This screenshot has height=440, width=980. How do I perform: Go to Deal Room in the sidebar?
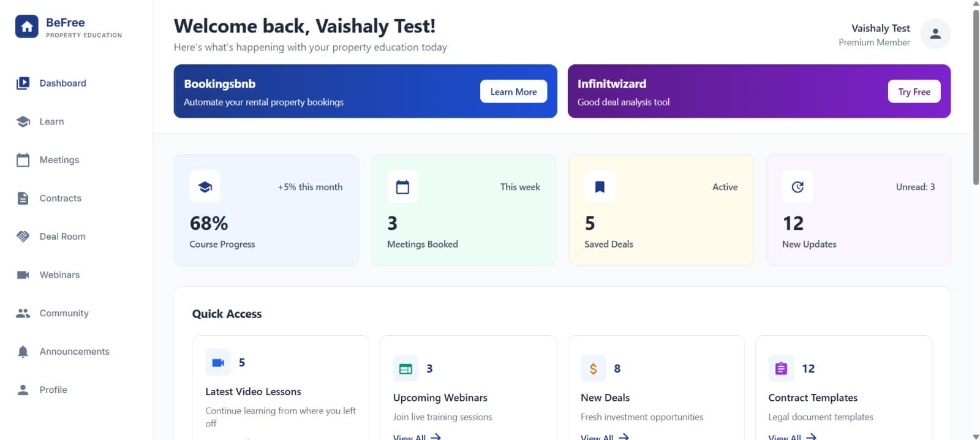pos(62,237)
